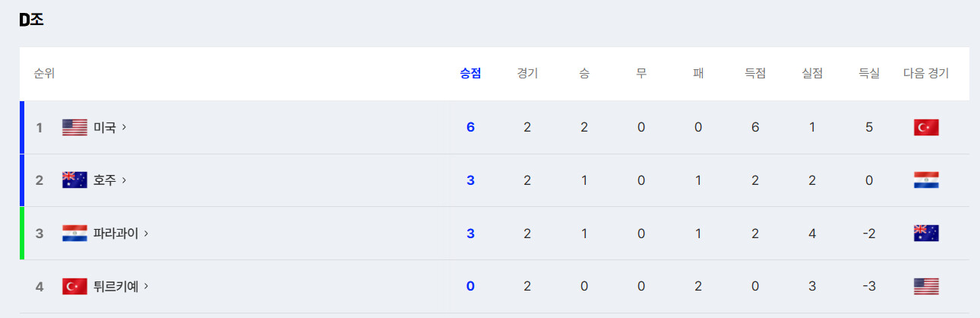Expand the chevron next to 호주
Screen dimensions: 980x318
(x=124, y=180)
